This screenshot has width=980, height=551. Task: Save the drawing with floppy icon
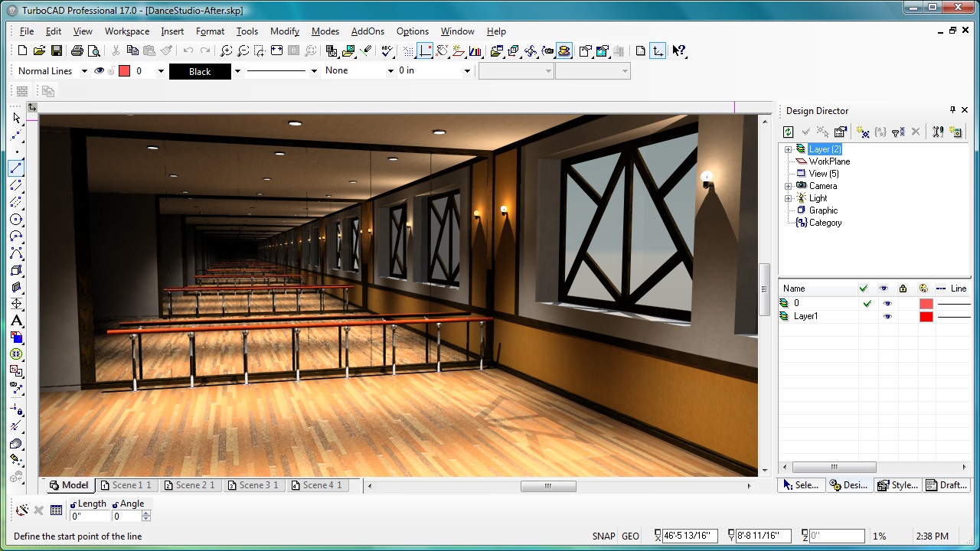57,51
